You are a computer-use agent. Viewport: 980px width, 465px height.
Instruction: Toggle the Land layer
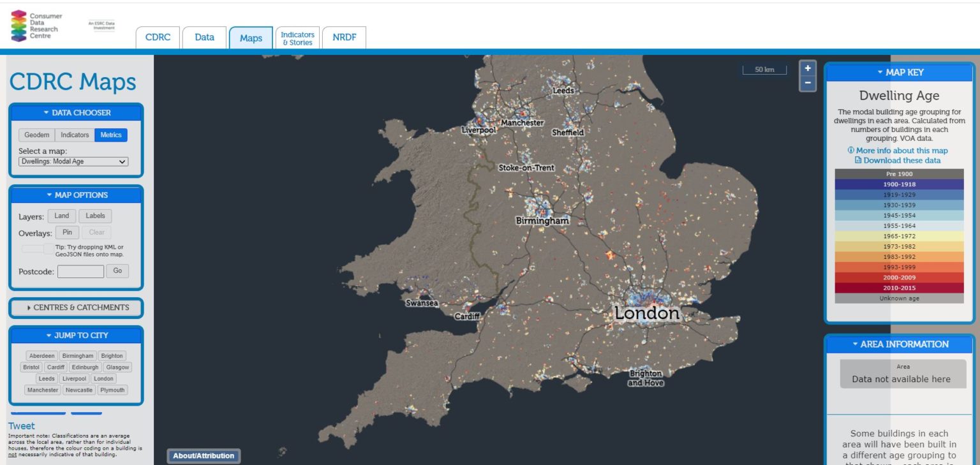61,216
